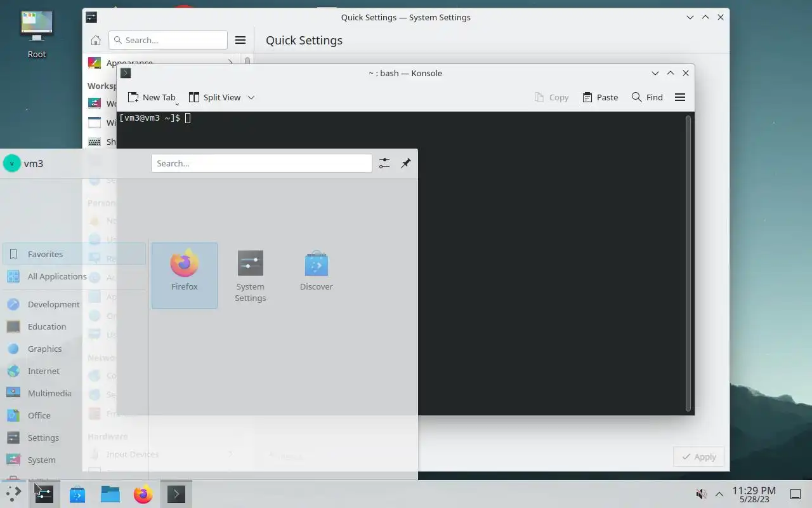Image resolution: width=812 pixels, height=508 pixels.
Task: Launch Firefox from the Favorites grid
Action: pos(185,276)
